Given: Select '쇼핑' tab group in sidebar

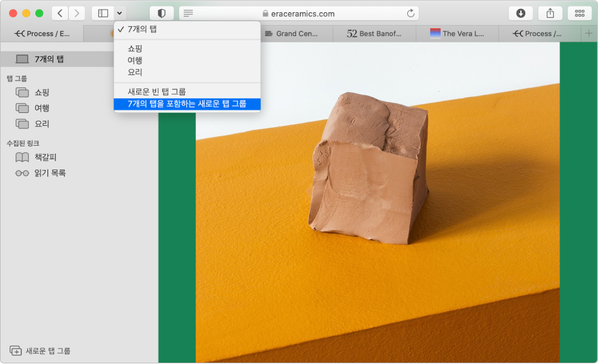Looking at the screenshot, I should [x=42, y=92].
